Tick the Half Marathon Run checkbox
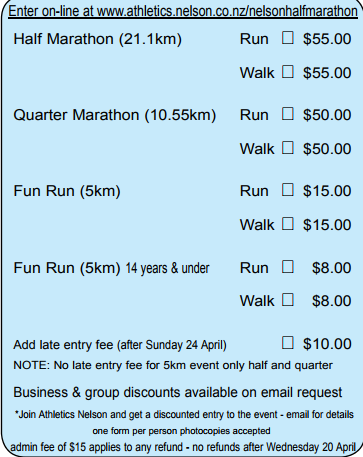The image size is (363, 457). pyautogui.click(x=288, y=38)
